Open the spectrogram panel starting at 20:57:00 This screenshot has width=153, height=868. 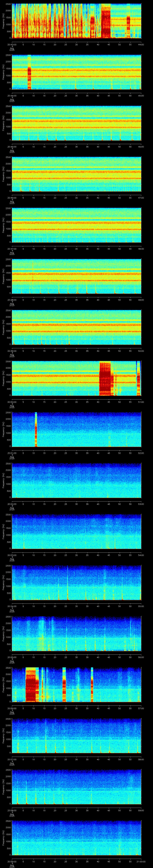[x=77, y=736]
